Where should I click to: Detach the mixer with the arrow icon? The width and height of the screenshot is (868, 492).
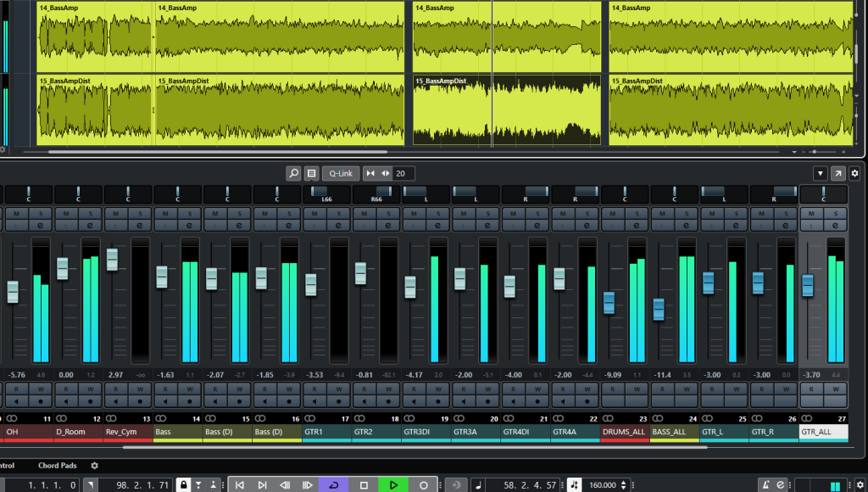coord(837,173)
